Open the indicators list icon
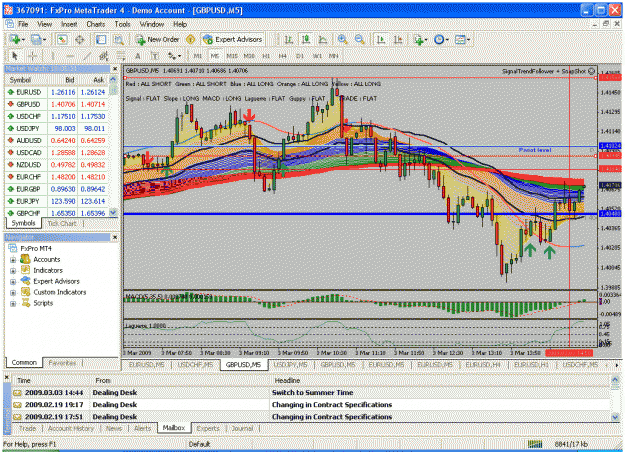 (418, 39)
